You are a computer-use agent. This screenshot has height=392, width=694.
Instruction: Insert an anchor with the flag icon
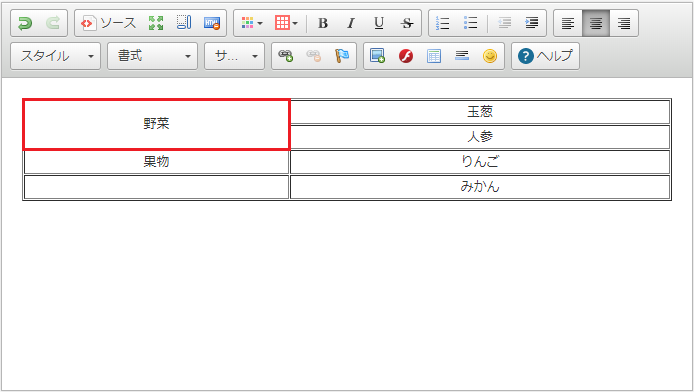(x=342, y=56)
